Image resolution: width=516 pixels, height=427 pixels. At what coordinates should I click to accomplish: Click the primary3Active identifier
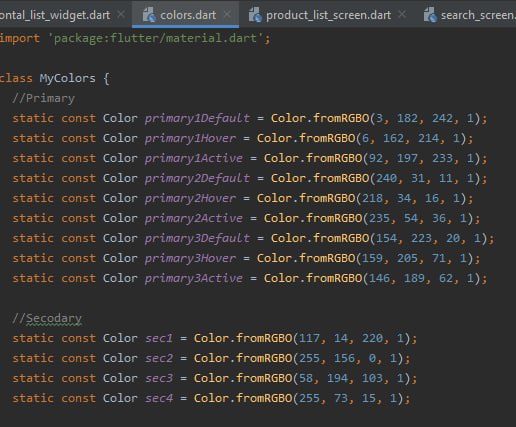coord(194,278)
